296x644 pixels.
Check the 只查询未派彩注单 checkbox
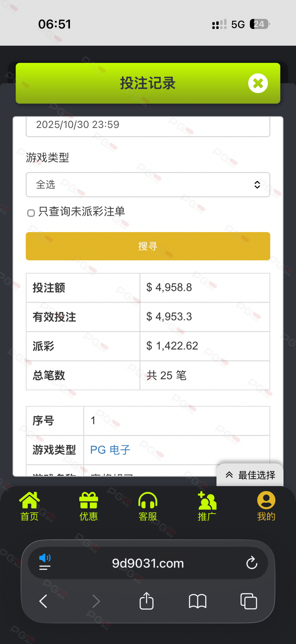[x=31, y=213]
